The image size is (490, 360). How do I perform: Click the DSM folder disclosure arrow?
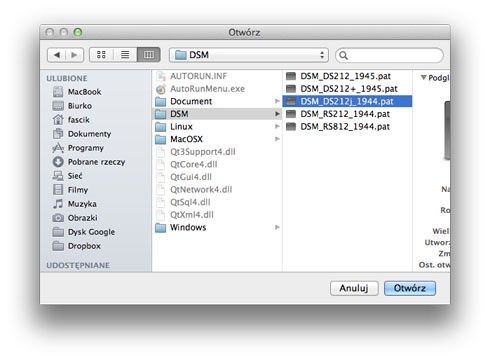tap(277, 114)
